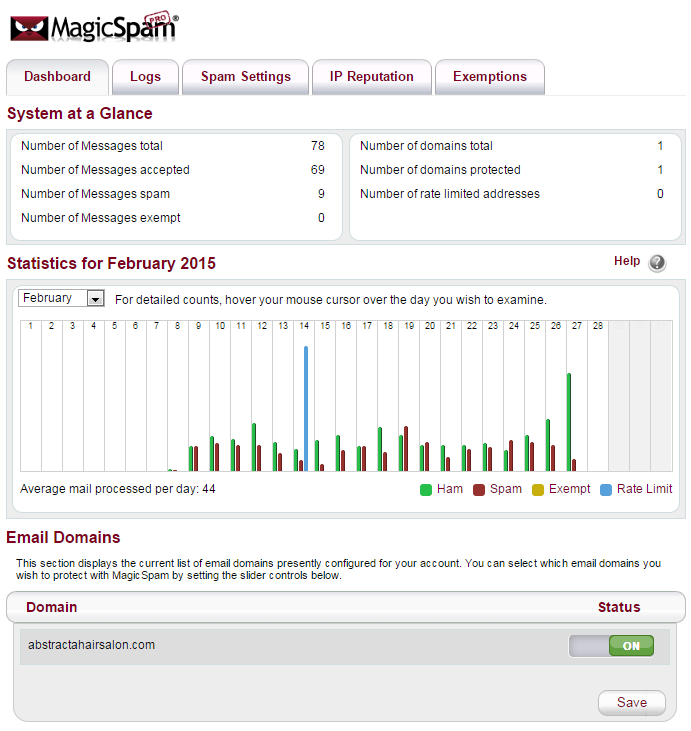
Task: Select the Exemptions tab
Action: (x=489, y=77)
